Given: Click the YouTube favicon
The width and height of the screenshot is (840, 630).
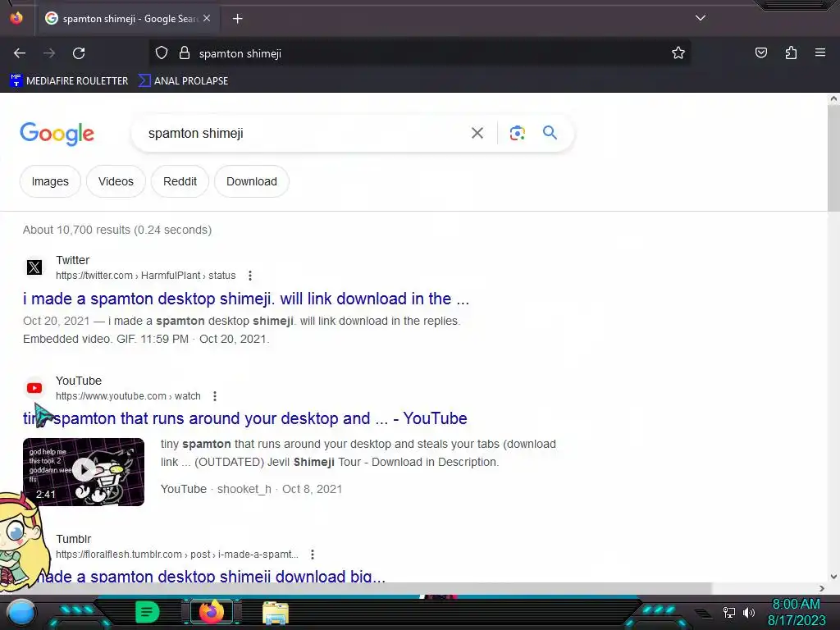Looking at the screenshot, I should tap(34, 388).
